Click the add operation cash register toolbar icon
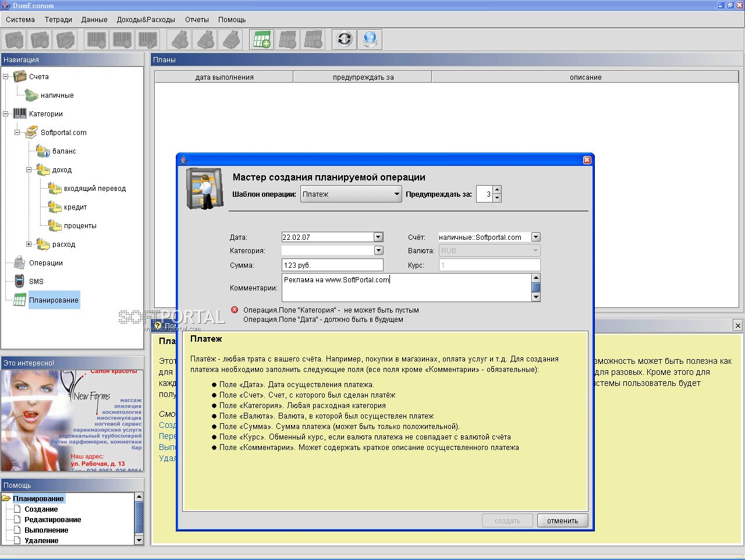 (x=179, y=40)
